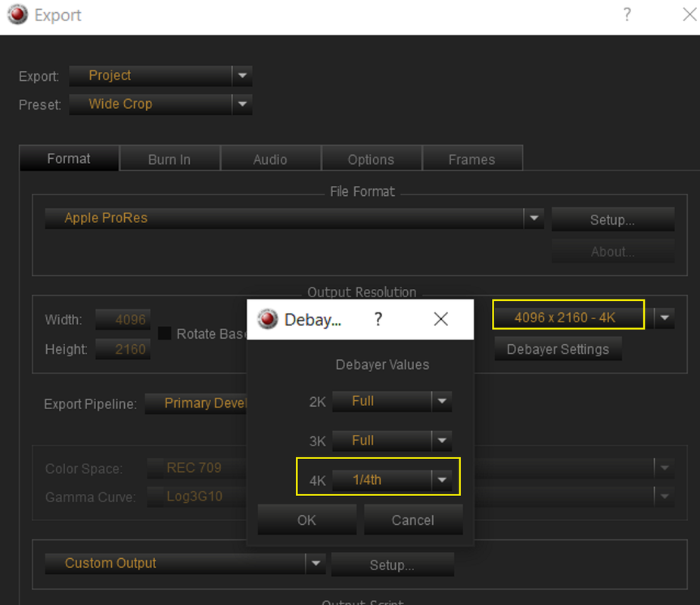Open the Options tab
This screenshot has width=700, height=605.
tap(371, 160)
